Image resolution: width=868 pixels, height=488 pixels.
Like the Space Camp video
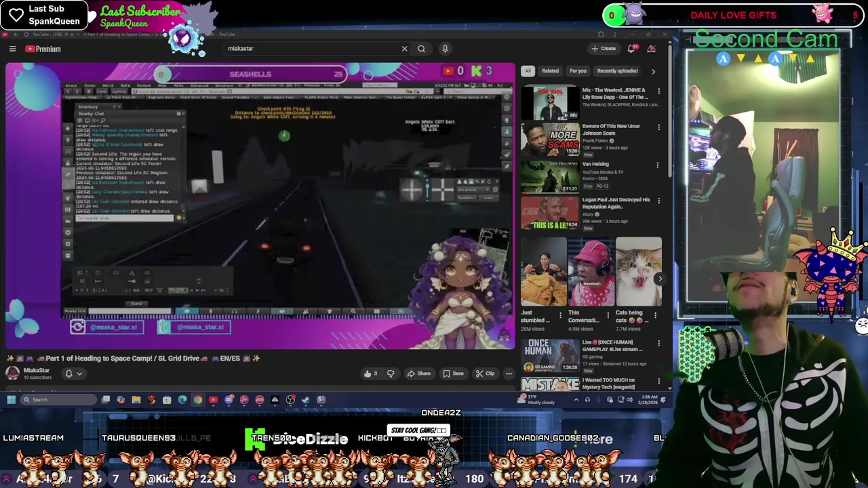click(371, 373)
